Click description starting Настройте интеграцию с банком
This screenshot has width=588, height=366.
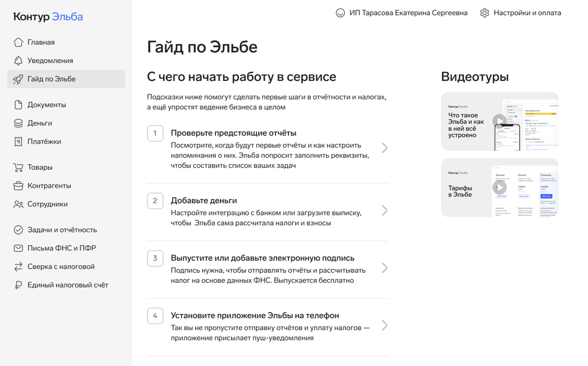tap(266, 218)
